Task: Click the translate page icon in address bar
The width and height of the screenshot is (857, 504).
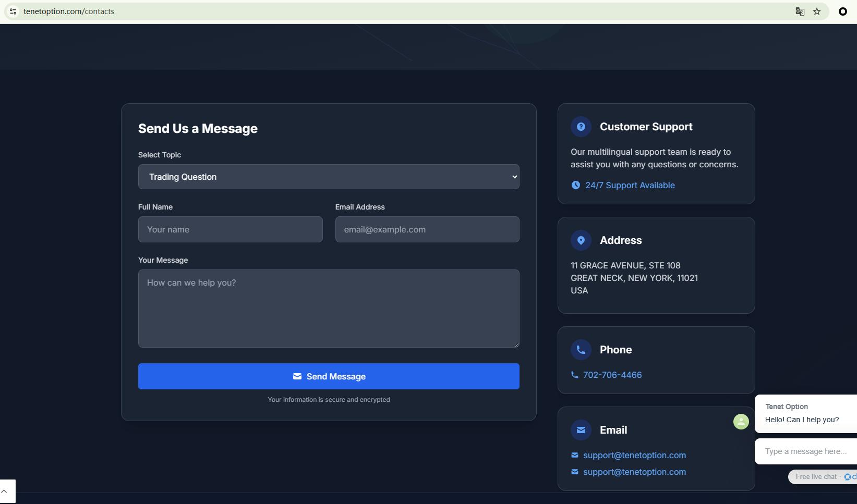Action: 800,11
